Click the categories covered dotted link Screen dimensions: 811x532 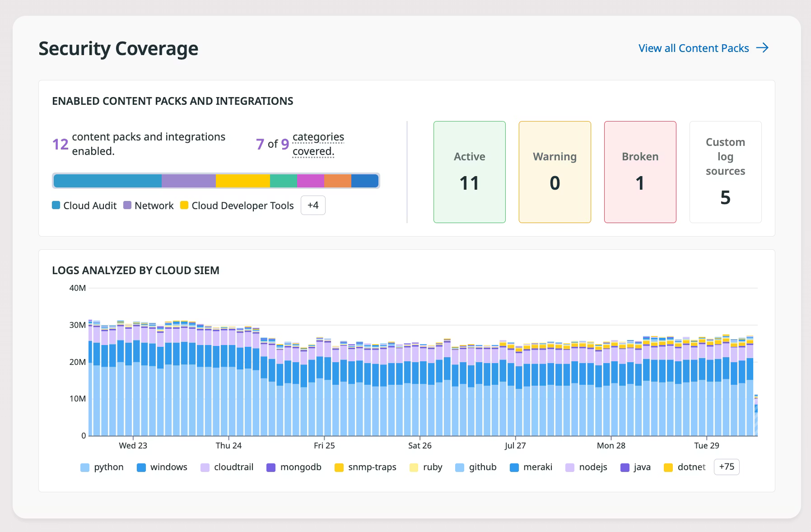click(x=318, y=144)
